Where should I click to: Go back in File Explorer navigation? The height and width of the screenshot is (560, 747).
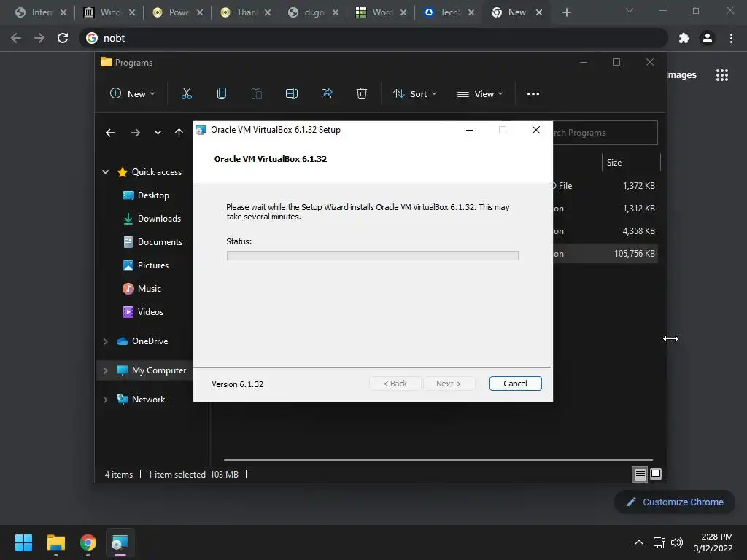[110, 133]
